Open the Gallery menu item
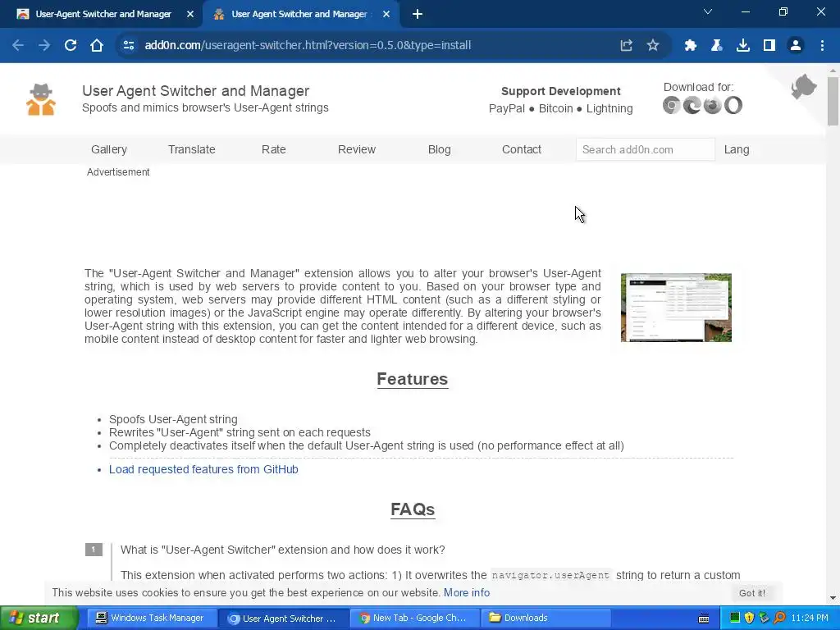Viewport: 840px width, 630px height. [109, 149]
